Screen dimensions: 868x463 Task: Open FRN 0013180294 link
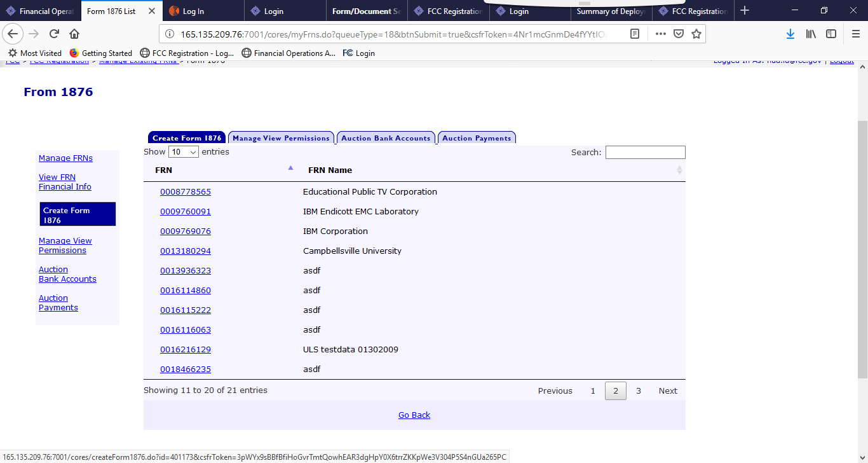tap(186, 251)
